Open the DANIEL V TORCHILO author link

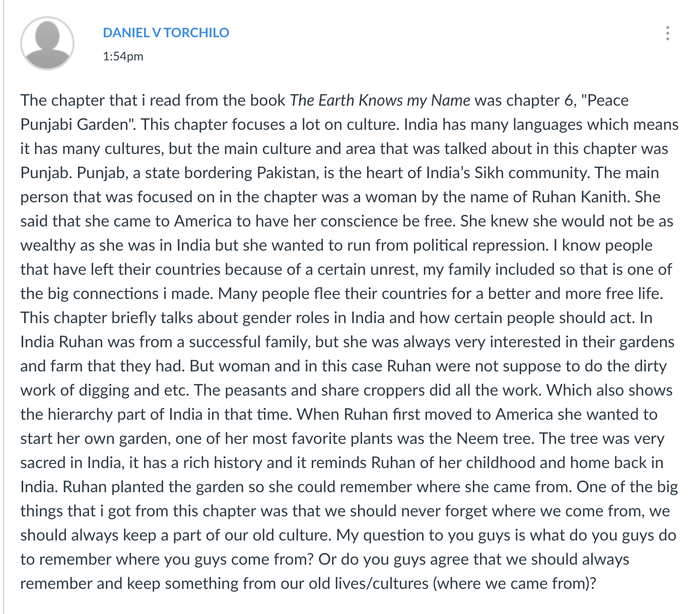tap(166, 33)
